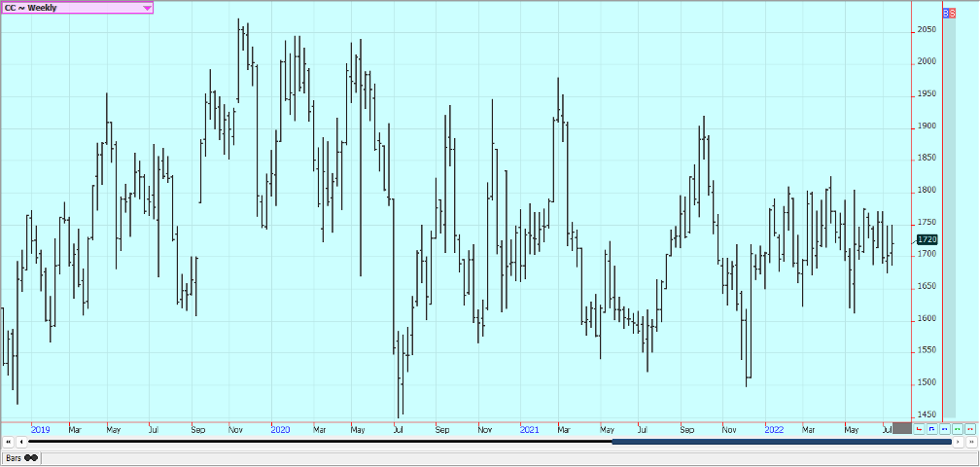Screen dimensions: 980x467
Task: Click the blue bracket chart icon
Action: tap(931, 429)
